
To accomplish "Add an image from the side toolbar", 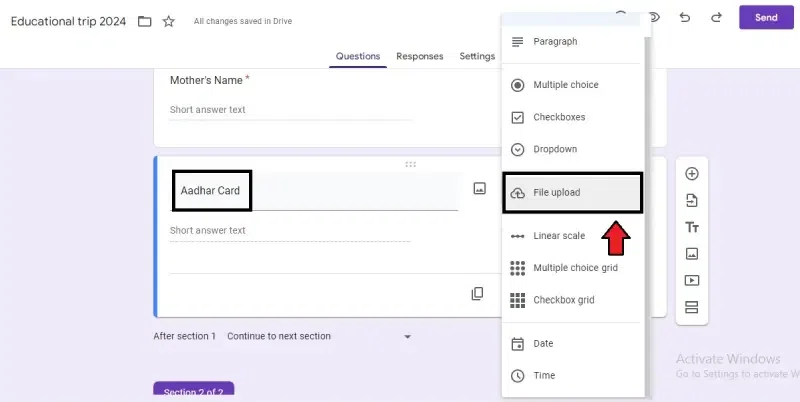I will pyautogui.click(x=691, y=254).
